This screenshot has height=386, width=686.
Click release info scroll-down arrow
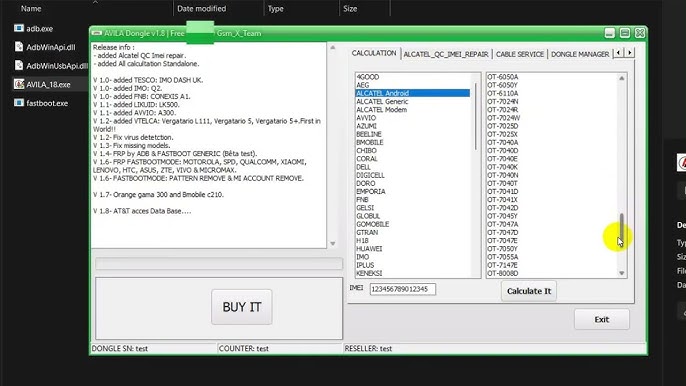click(x=332, y=243)
